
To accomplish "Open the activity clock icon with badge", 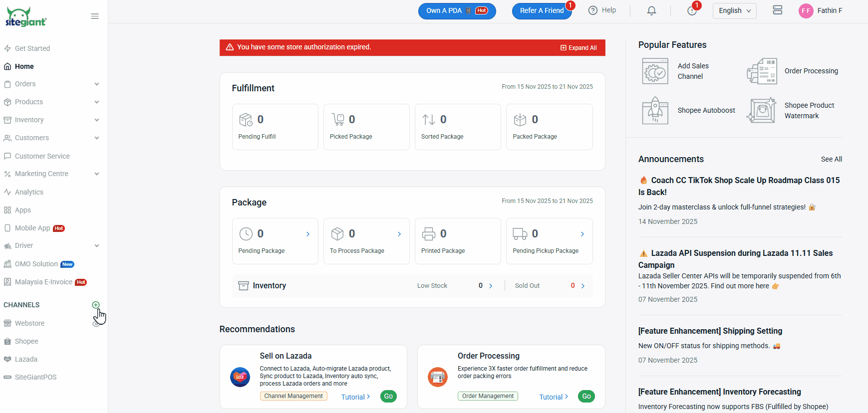I will pyautogui.click(x=692, y=10).
